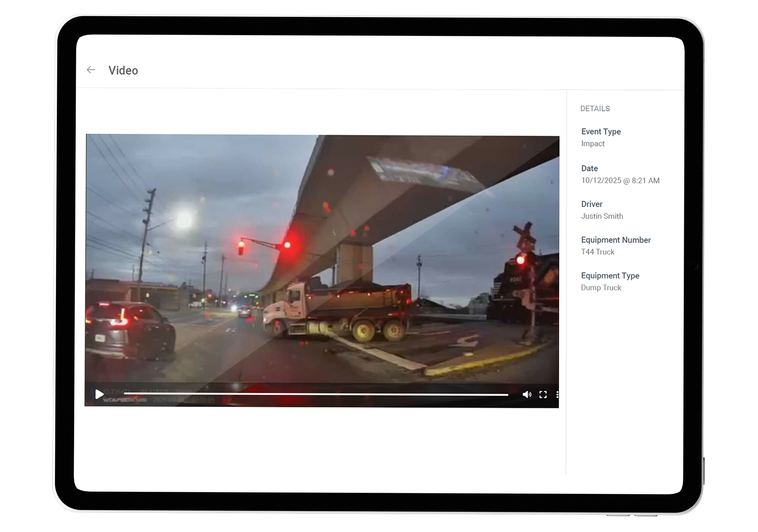The image size is (758, 532).
Task: Click the volume speaker icon
Action: pyautogui.click(x=527, y=394)
